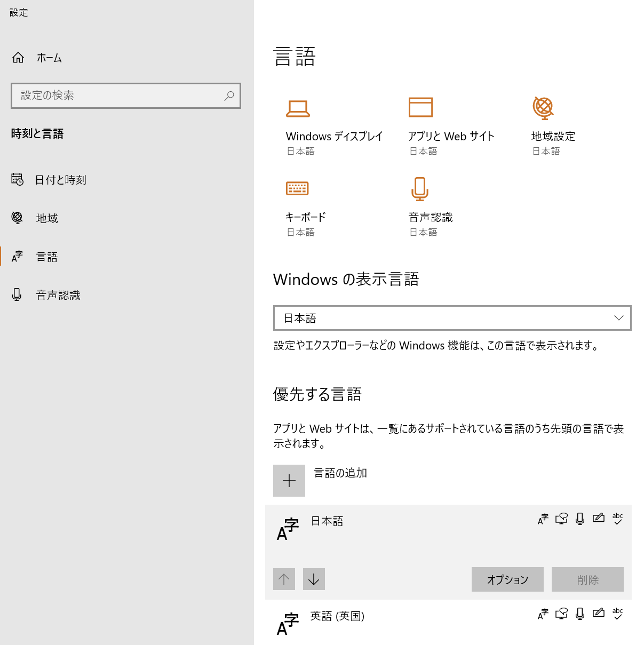Click the 言語の追加 label
Screen dimensions: 644x645
click(340, 473)
